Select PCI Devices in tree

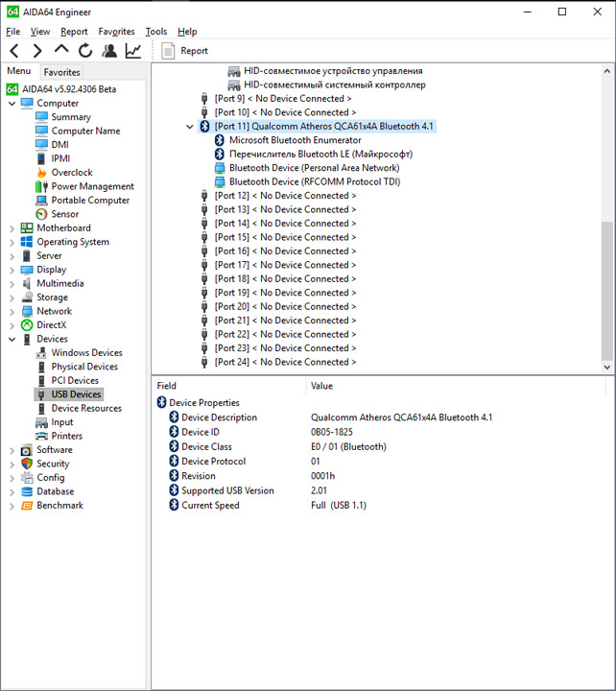pyautogui.click(x=75, y=380)
